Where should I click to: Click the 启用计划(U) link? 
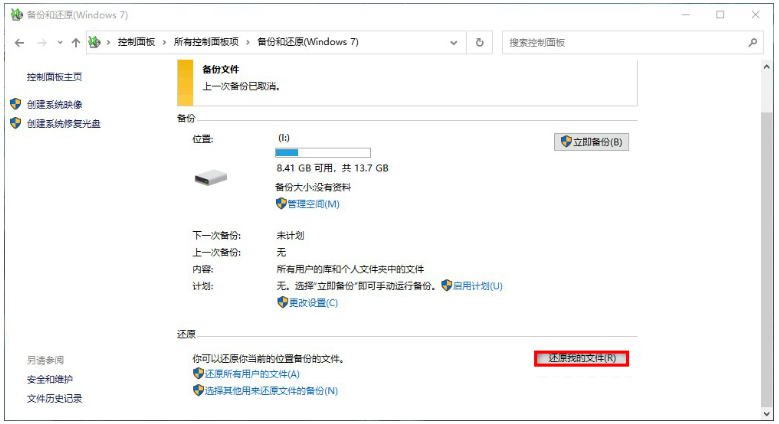tap(477, 286)
